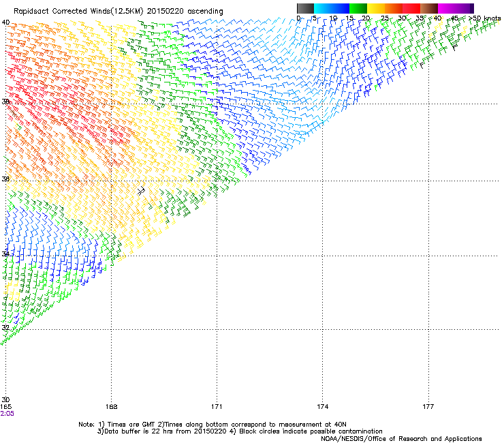This screenshot has height=443, width=504.
Task: Click the '20' label under the color bar
Action: pos(366,18)
